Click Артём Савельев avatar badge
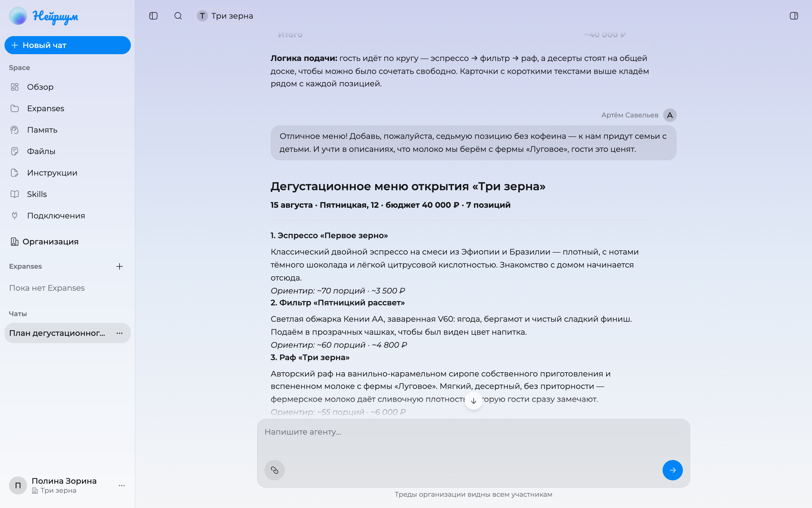This screenshot has width=812, height=508. click(x=670, y=115)
